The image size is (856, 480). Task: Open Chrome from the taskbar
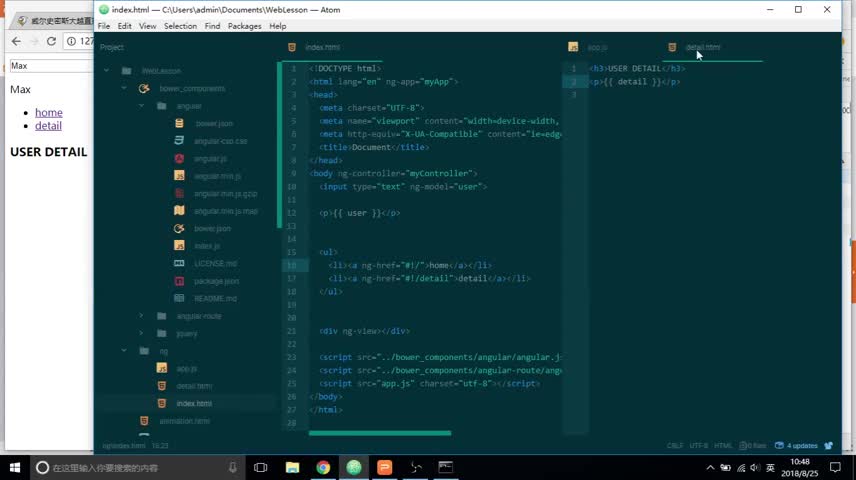pyautogui.click(x=323, y=467)
